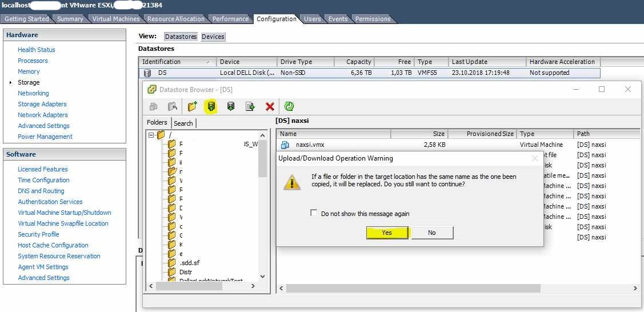Open Virtual Machine Swapfile Location link
Screen dimensions: 644x312
coord(63,223)
